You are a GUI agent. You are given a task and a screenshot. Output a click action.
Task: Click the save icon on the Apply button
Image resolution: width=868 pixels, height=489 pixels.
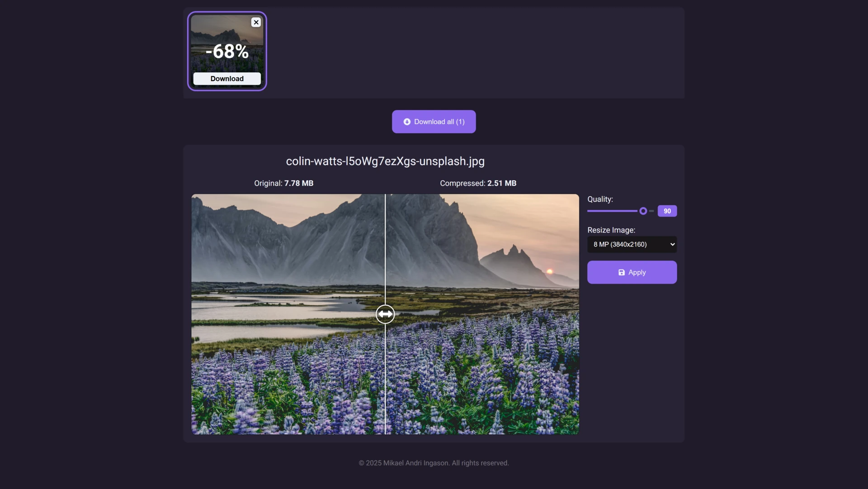point(622,272)
